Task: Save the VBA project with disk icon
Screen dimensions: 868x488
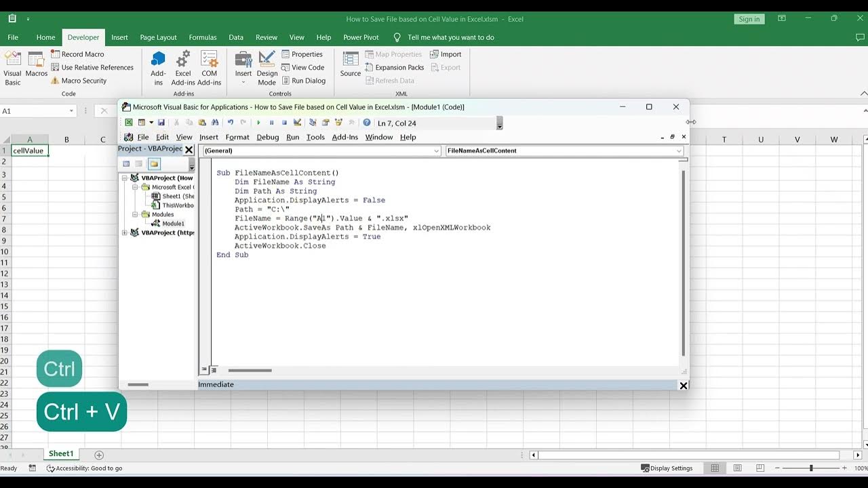Action: click(x=161, y=123)
